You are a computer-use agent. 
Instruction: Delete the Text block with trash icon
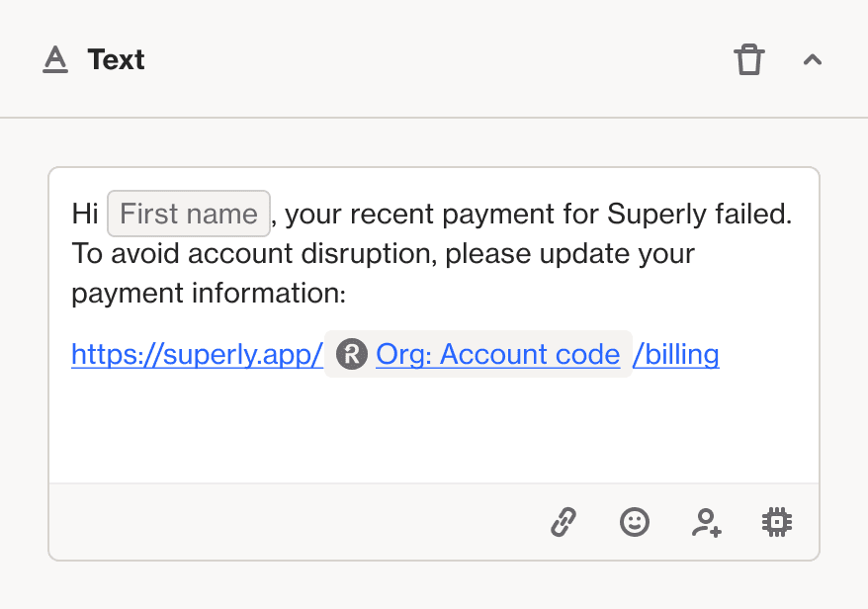tap(749, 59)
